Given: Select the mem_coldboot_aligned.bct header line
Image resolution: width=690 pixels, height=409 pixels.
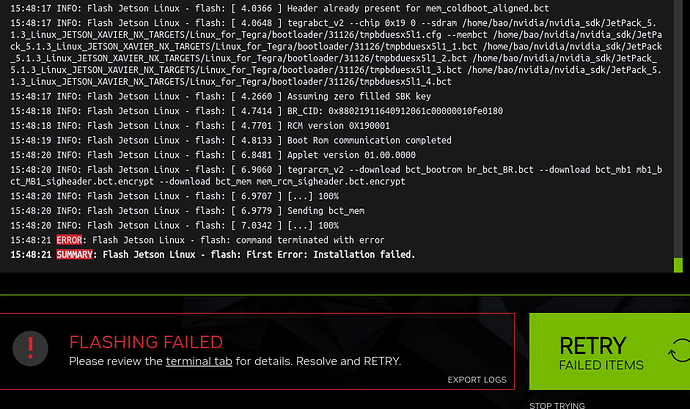Looking at the screenshot, I should 280,8.
